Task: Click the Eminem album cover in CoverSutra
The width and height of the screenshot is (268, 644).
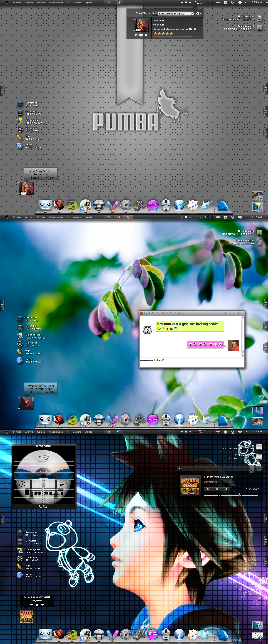Action: pyautogui.click(x=141, y=25)
